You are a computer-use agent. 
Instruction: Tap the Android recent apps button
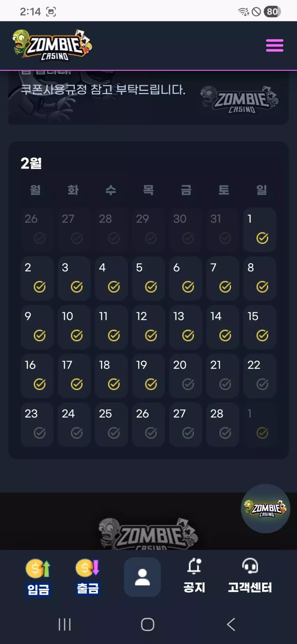point(65,624)
